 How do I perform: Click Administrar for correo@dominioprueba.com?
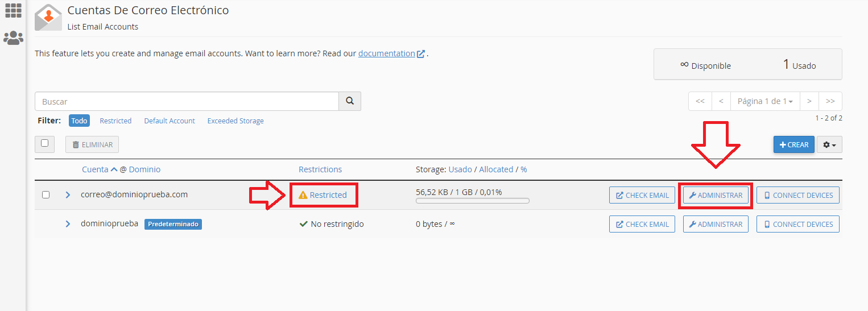click(715, 195)
